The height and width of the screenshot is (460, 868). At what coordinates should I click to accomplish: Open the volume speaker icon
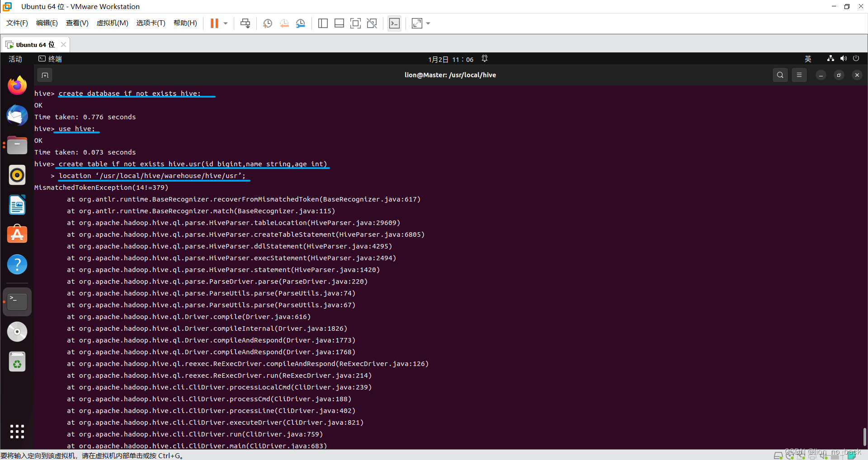843,59
